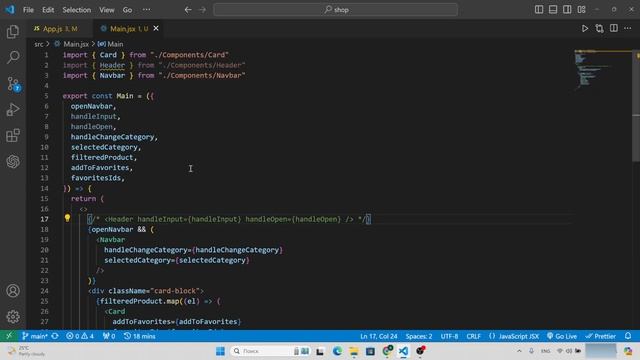The image size is (640, 360).
Task: Open the Search view in activity bar
Action: coord(13,58)
